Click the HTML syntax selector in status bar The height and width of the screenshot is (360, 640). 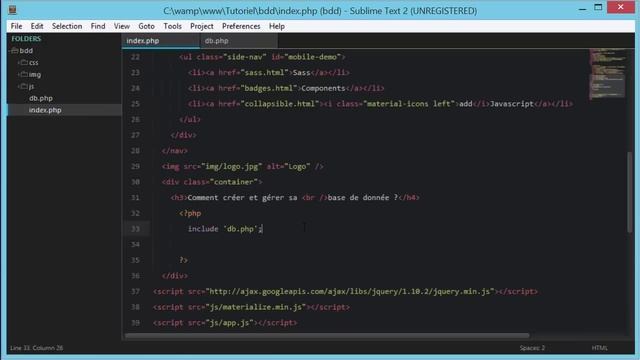pos(600,348)
